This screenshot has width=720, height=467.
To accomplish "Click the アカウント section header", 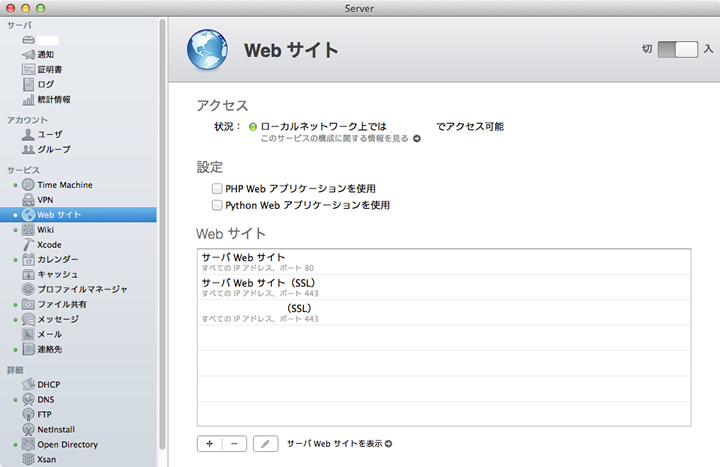I will click(x=27, y=120).
